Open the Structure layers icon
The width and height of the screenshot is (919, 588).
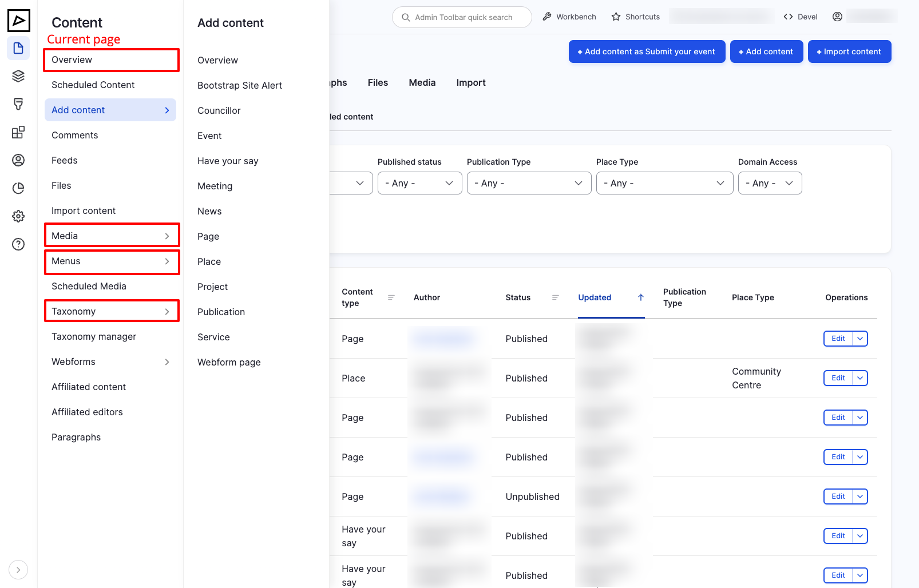pos(18,76)
